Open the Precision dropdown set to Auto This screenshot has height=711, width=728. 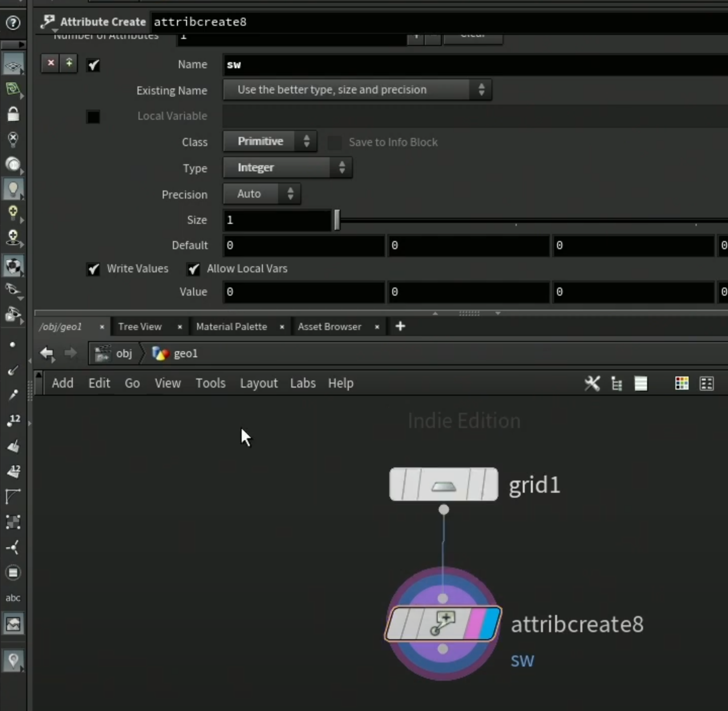click(x=262, y=194)
